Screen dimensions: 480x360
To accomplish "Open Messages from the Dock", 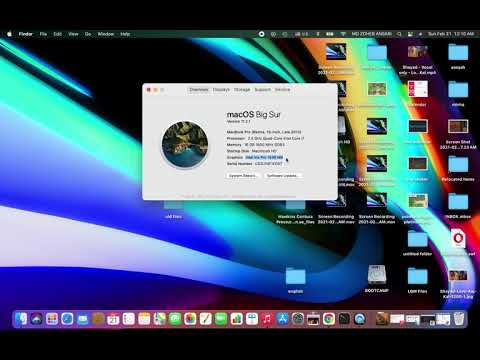I will [x=175, y=319].
